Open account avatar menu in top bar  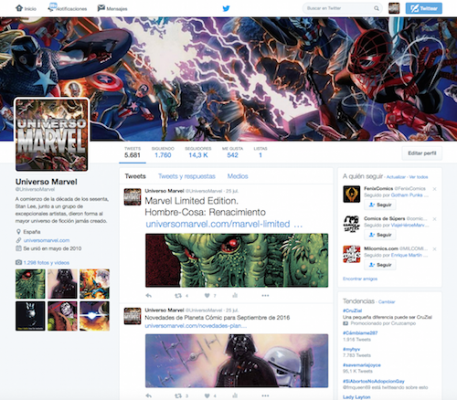[394, 8]
